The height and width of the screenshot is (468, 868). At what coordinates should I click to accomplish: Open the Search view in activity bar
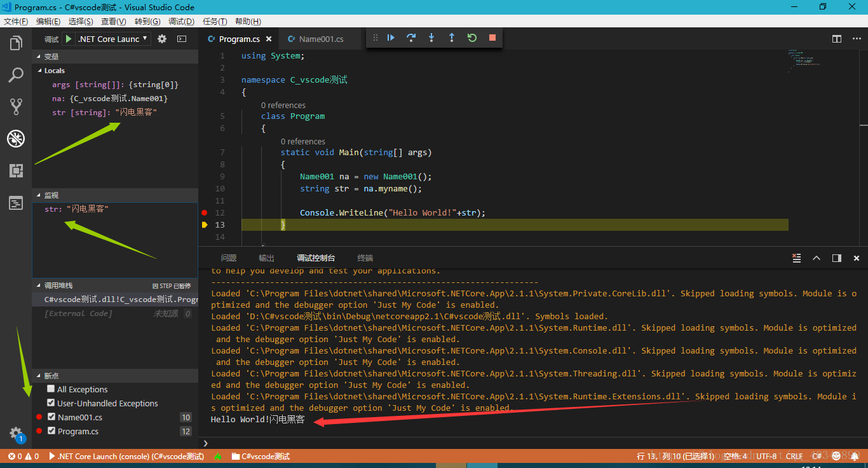tap(16, 75)
